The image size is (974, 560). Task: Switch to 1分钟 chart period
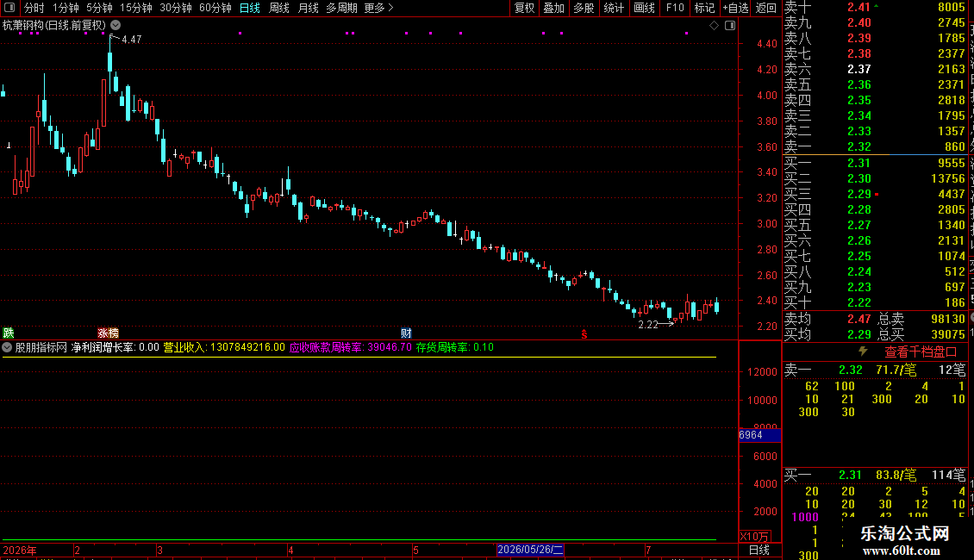coord(66,8)
